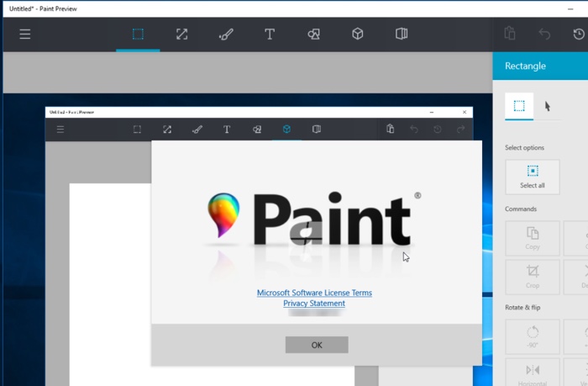Select Brushes tool in inner Paint window
The width and height of the screenshot is (588, 386).
pos(197,130)
